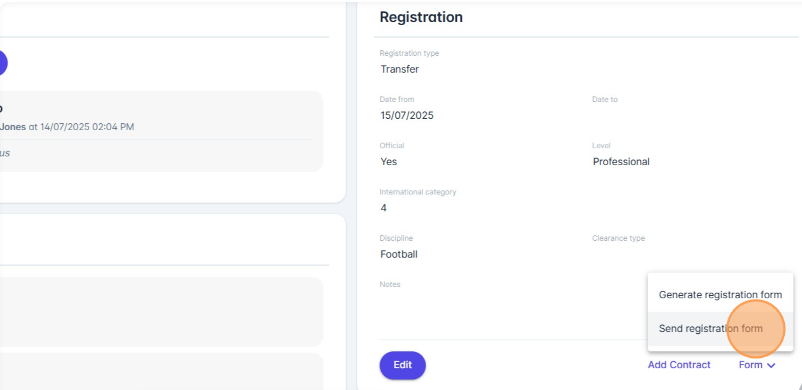Click the Discipline value Football

coord(399,254)
